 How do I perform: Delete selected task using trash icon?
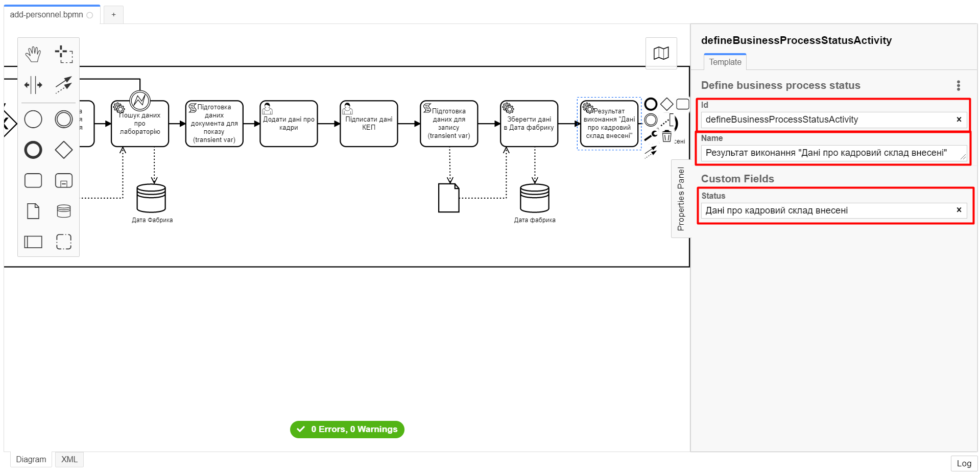(666, 136)
